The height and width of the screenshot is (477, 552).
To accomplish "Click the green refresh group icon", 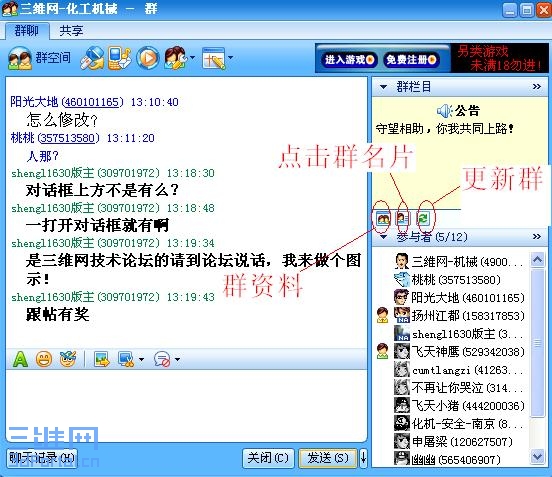I will pyautogui.click(x=423, y=219).
